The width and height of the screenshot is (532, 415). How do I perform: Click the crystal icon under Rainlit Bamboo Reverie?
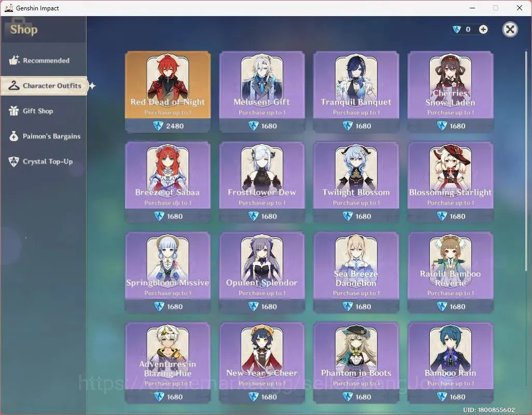pos(442,307)
